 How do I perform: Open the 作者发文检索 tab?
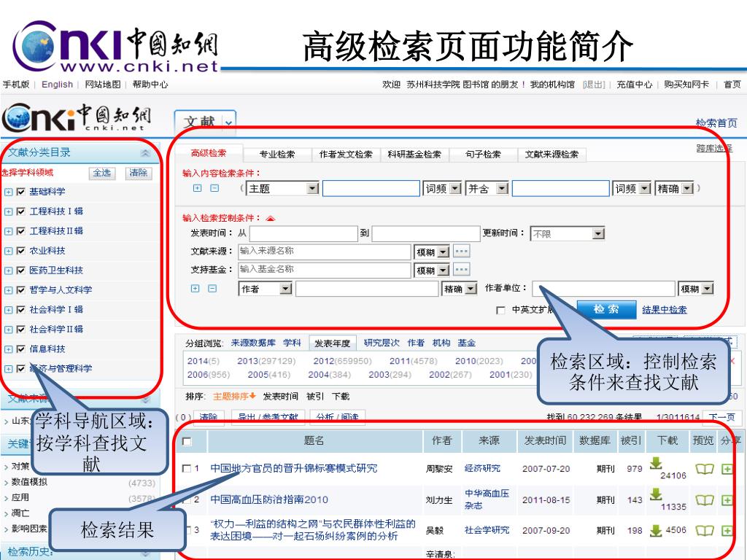346,155
